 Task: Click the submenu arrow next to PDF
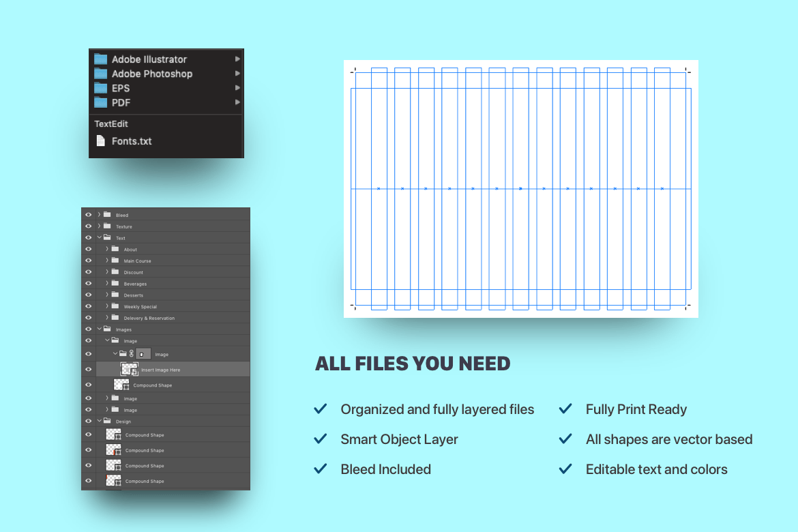(x=237, y=102)
